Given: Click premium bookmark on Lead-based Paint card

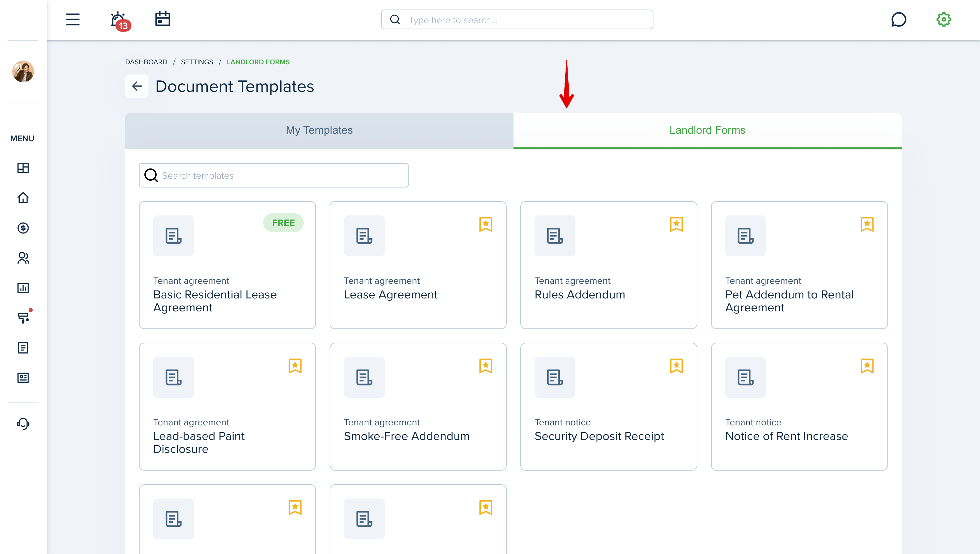Looking at the screenshot, I should (295, 366).
